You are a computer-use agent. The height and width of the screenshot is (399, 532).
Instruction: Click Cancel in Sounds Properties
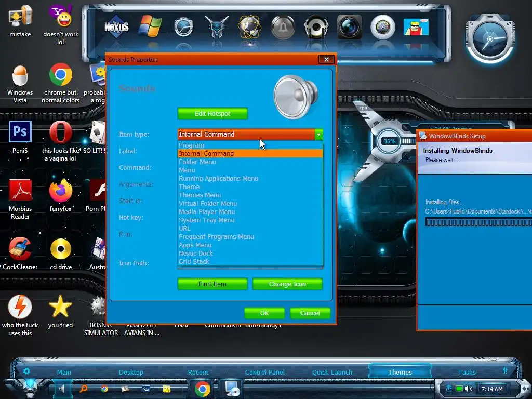pos(310,313)
